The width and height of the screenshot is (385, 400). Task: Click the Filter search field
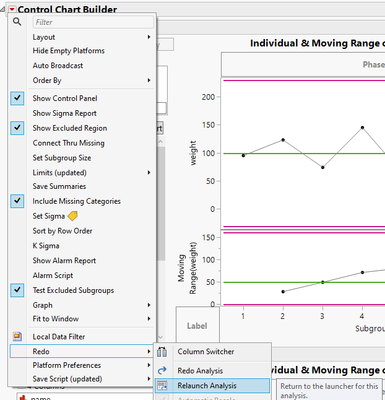93,22
